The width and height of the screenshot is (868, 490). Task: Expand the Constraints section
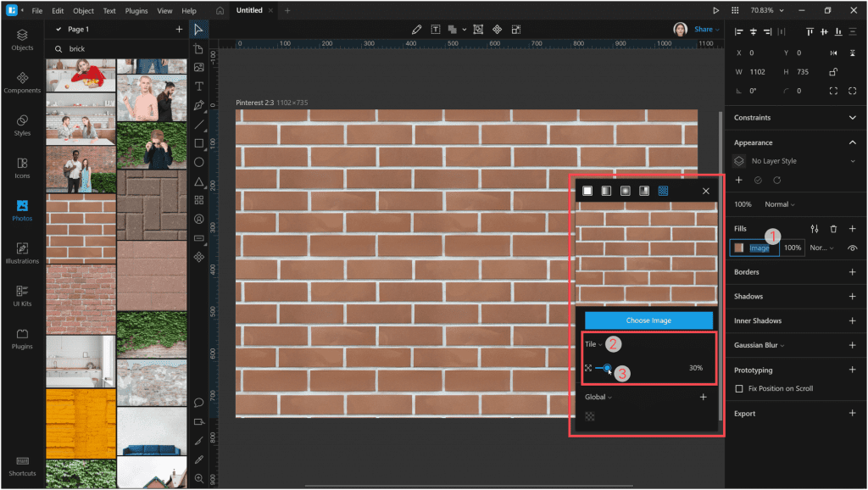point(853,117)
